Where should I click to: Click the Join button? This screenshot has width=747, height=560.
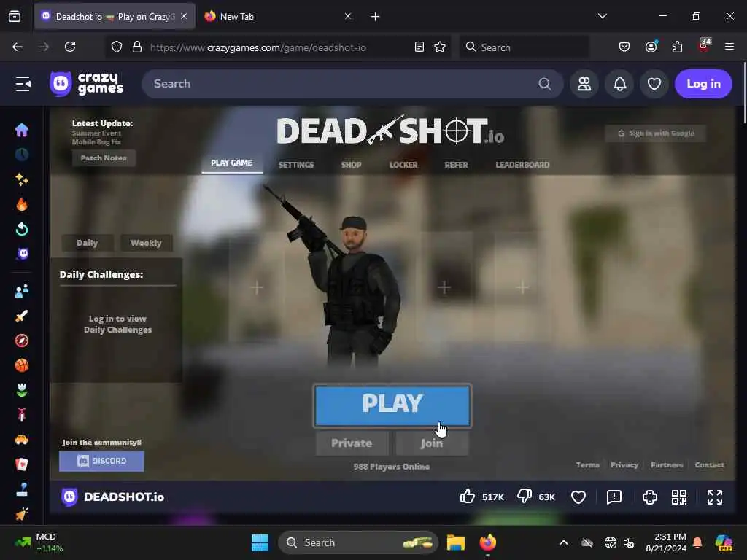(x=432, y=443)
